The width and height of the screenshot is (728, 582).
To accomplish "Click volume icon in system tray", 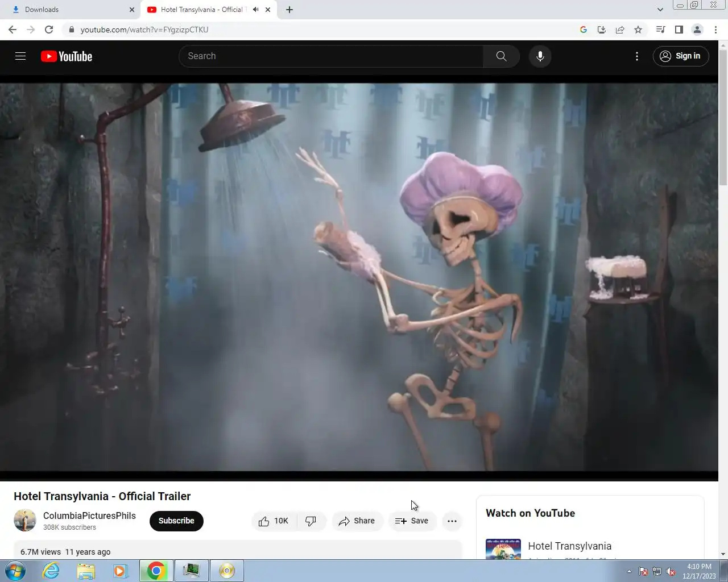I will click(x=671, y=572).
